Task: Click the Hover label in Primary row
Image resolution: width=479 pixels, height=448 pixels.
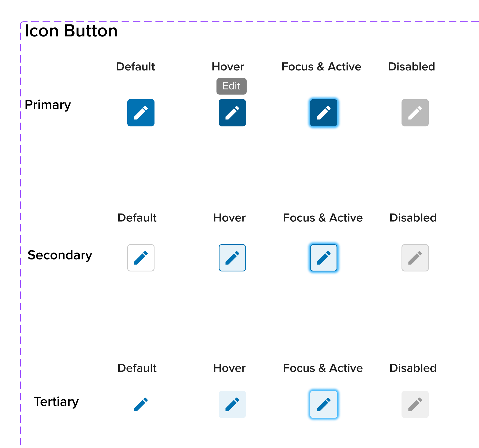Action: coord(228,67)
